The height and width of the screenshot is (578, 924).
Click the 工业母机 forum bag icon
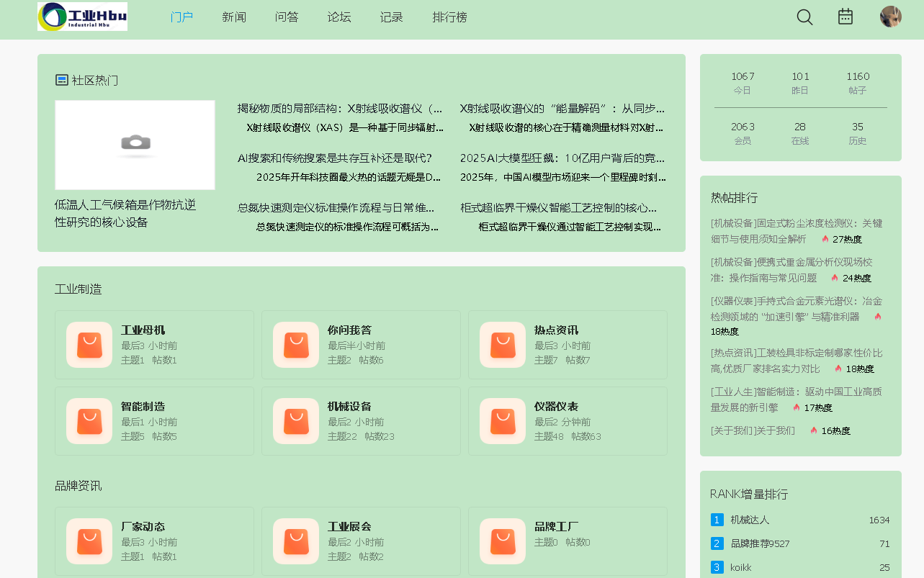(89, 345)
